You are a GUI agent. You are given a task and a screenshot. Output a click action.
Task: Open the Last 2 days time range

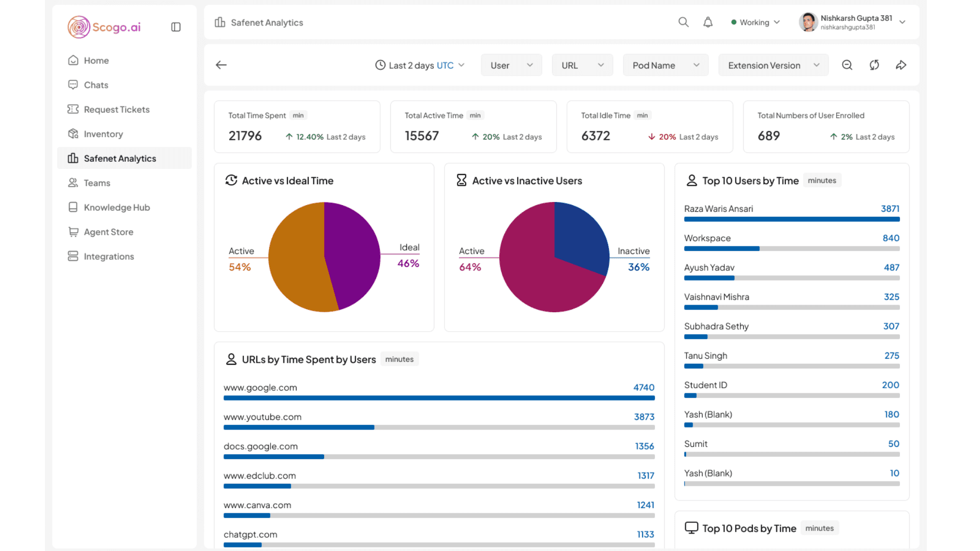click(420, 65)
